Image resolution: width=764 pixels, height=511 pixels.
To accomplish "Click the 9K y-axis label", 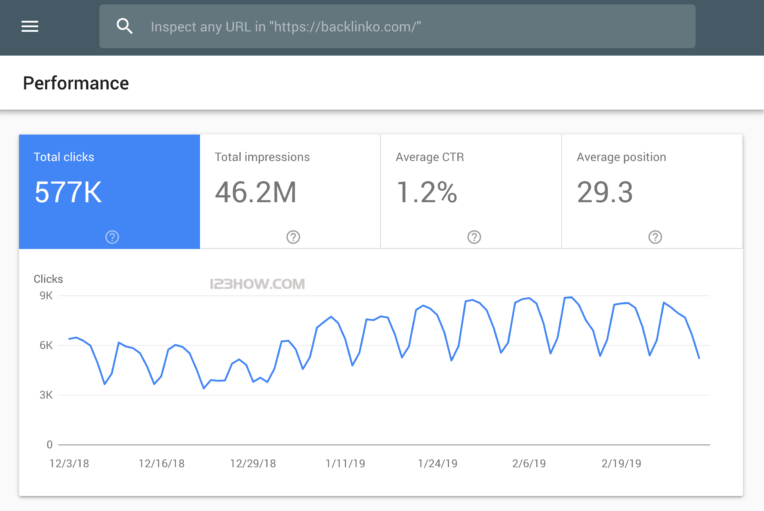I will 46,296.
